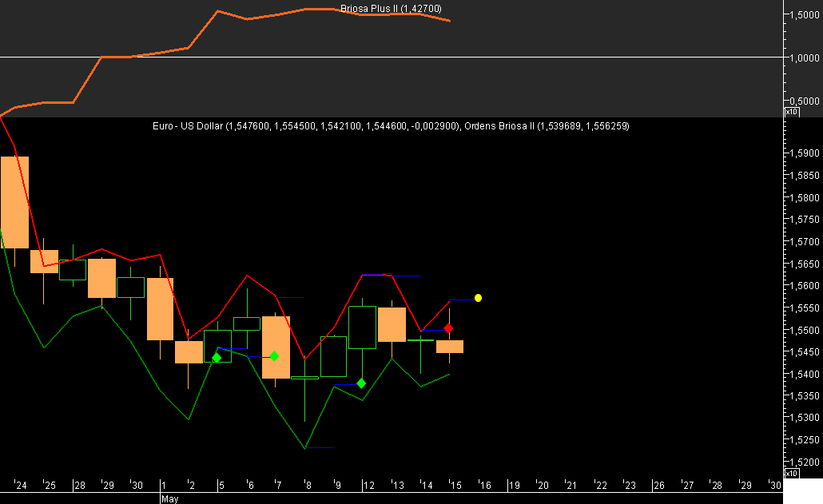Click the 1,5500 price axis label
The width and height of the screenshot is (823, 504).
click(x=805, y=331)
